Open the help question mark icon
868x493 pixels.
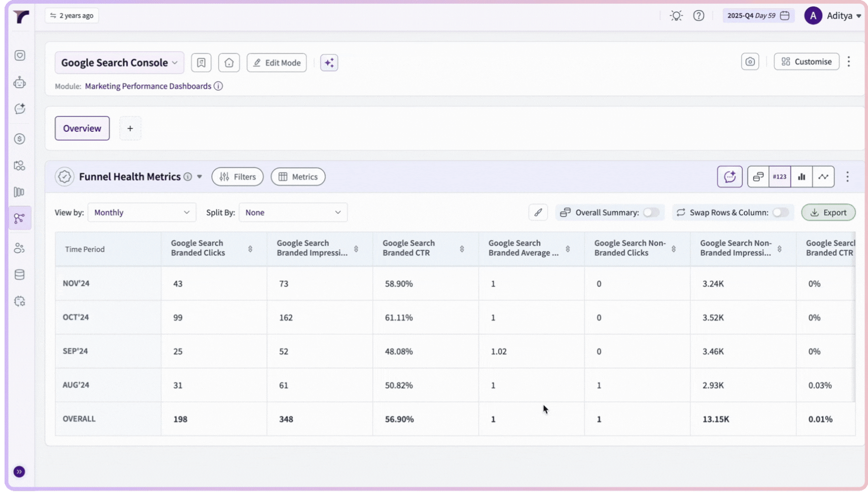(x=699, y=16)
